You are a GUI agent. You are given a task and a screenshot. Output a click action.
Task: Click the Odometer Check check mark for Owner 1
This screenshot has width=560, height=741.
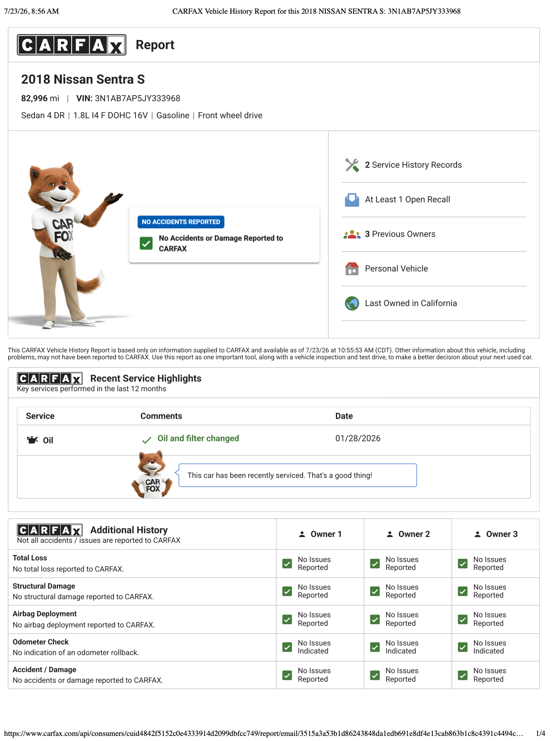(287, 647)
